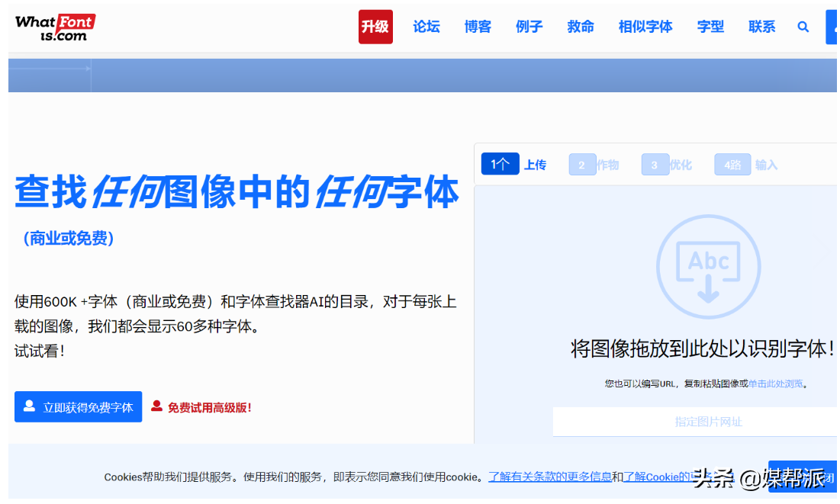Click 将图像拖放到此处以识别字体 drop text
Viewport: 840px width, 504px height.
(x=703, y=348)
